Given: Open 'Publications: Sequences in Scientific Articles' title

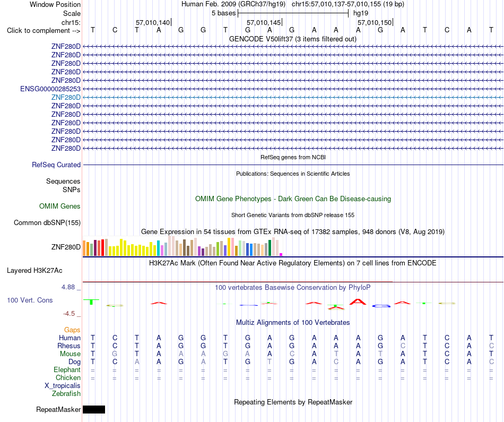Looking at the screenshot, I should (293, 174).
